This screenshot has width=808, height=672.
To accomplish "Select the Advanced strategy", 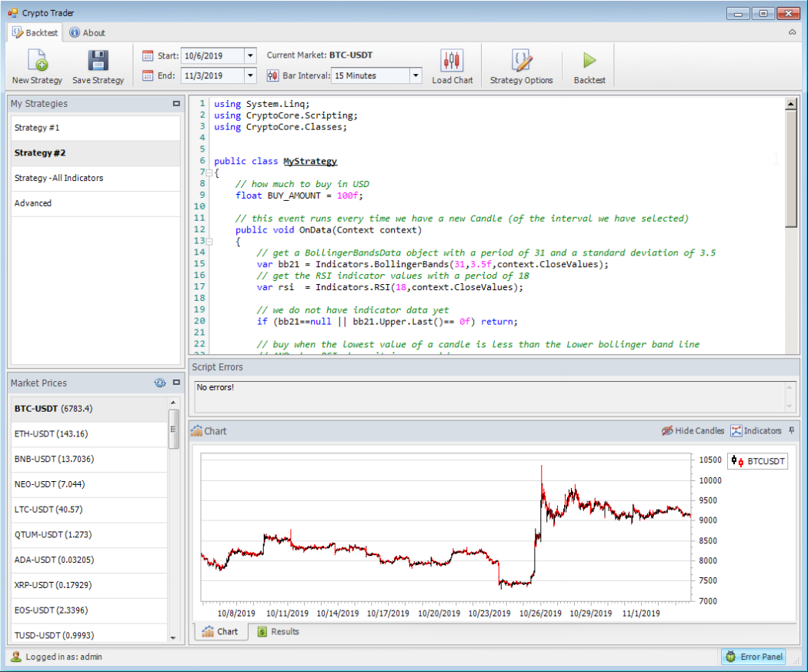I will point(96,203).
